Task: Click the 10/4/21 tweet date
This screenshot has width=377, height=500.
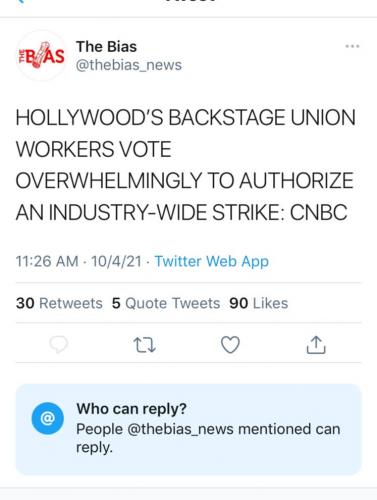Action: tap(116, 261)
